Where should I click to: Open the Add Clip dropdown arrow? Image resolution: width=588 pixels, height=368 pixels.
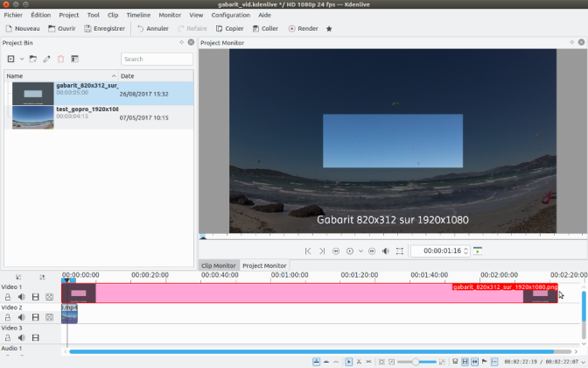pyautogui.click(x=22, y=59)
